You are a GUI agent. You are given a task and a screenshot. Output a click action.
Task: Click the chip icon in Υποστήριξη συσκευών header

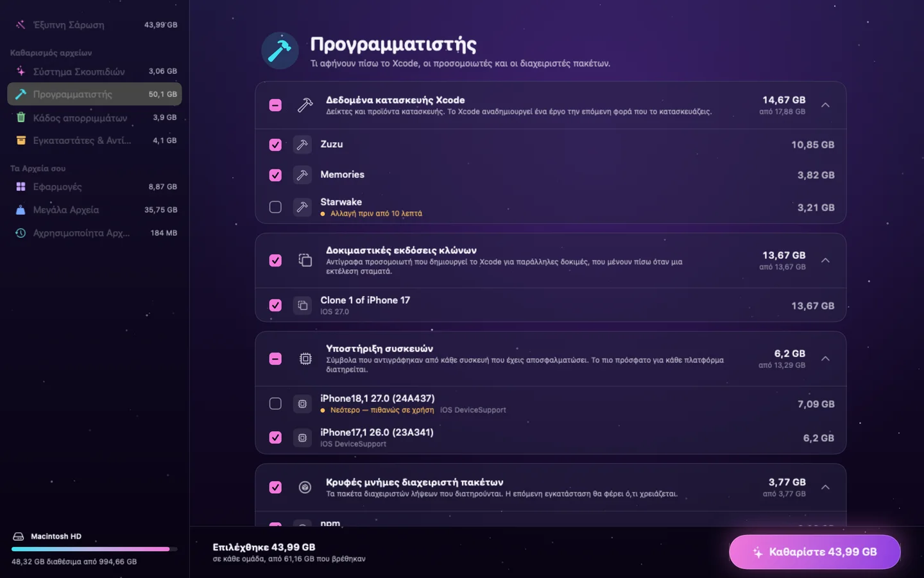point(305,358)
